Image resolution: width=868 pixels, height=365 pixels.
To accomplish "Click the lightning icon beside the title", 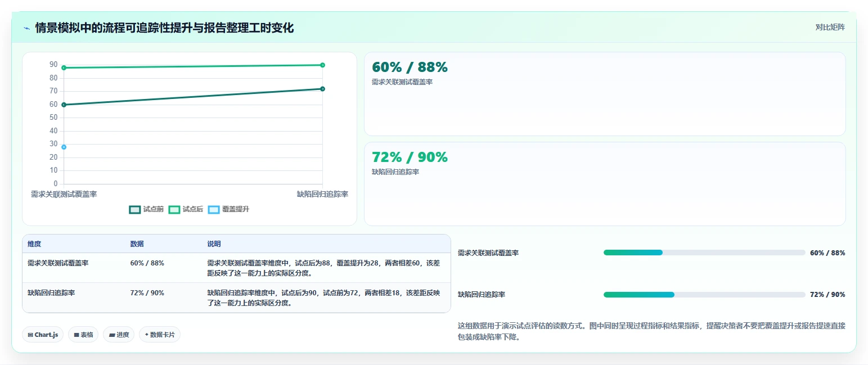I will (x=26, y=28).
